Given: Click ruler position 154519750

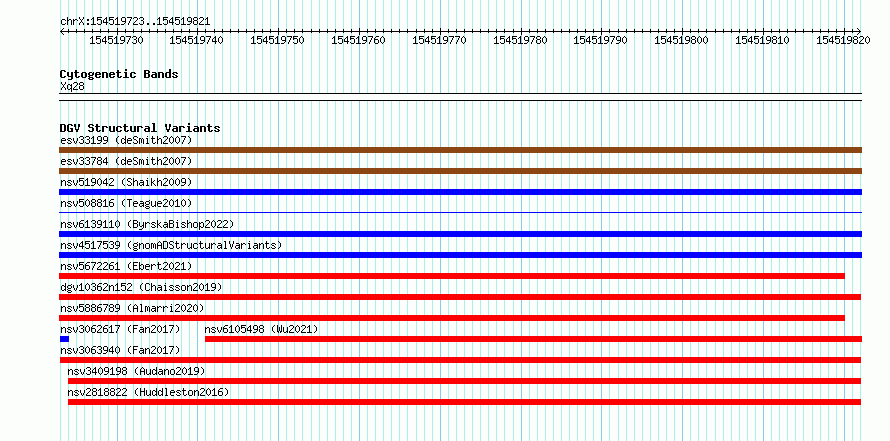Looking at the screenshot, I should [277, 40].
